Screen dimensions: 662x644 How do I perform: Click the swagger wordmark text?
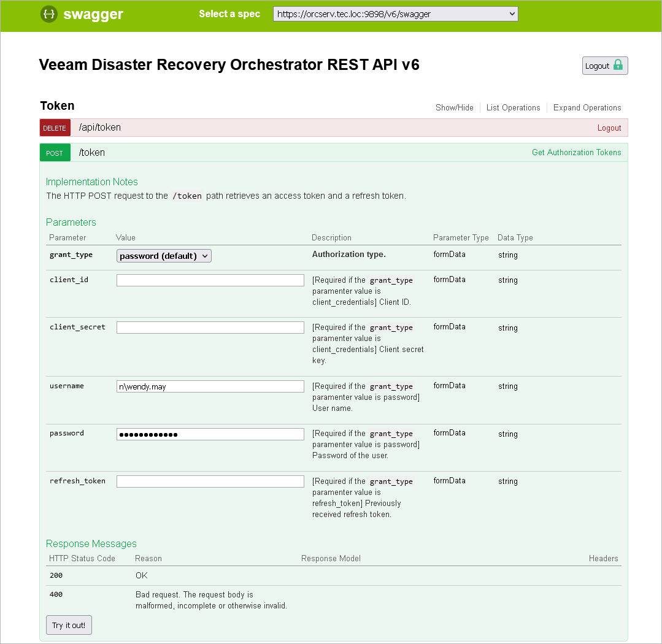(93, 15)
